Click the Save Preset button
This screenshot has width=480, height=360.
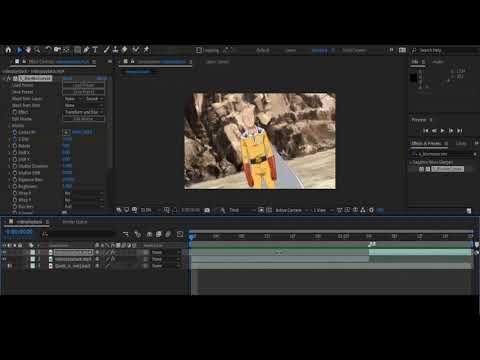(84, 92)
